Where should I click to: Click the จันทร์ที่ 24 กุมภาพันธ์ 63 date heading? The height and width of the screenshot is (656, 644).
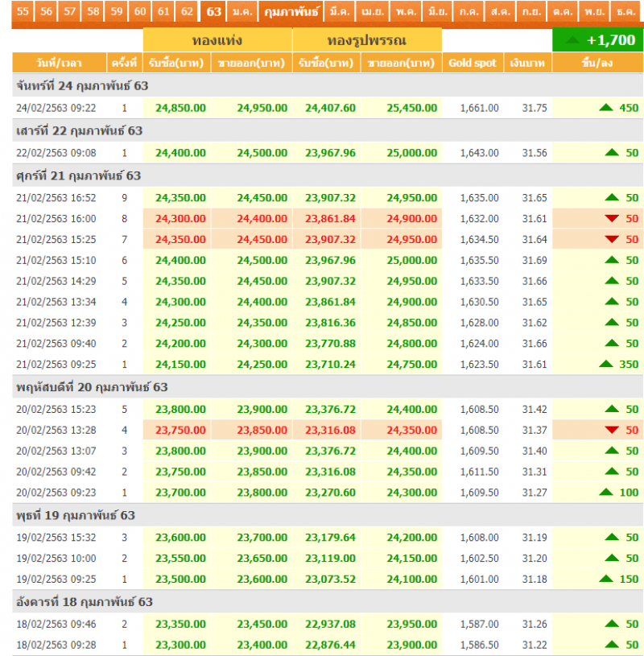(82, 85)
